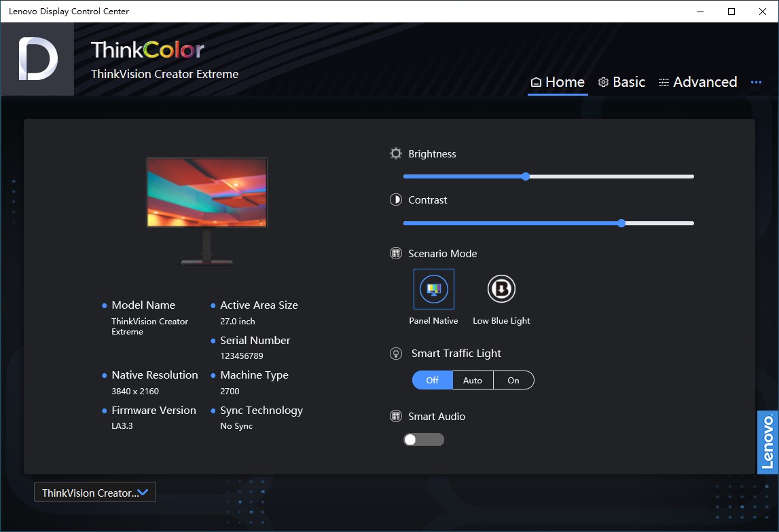Set Smart Traffic Light to Auto
Image resolution: width=779 pixels, height=532 pixels.
(473, 380)
